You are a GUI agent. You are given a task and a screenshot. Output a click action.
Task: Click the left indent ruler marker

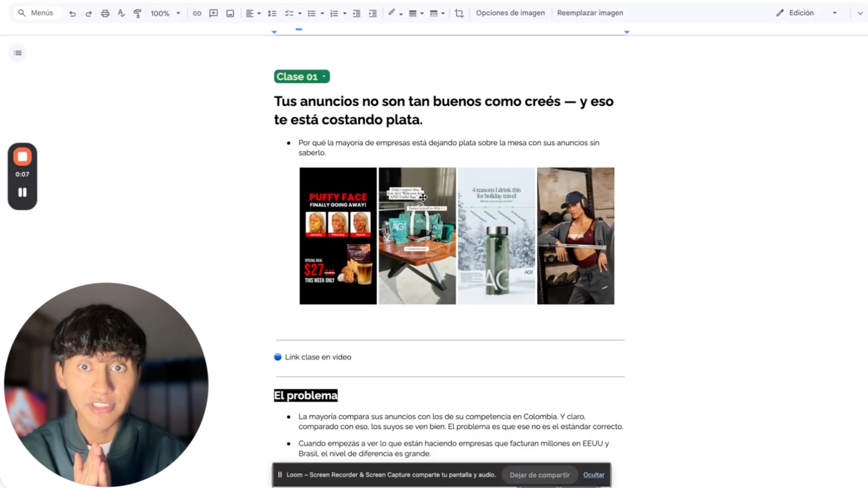[274, 32]
